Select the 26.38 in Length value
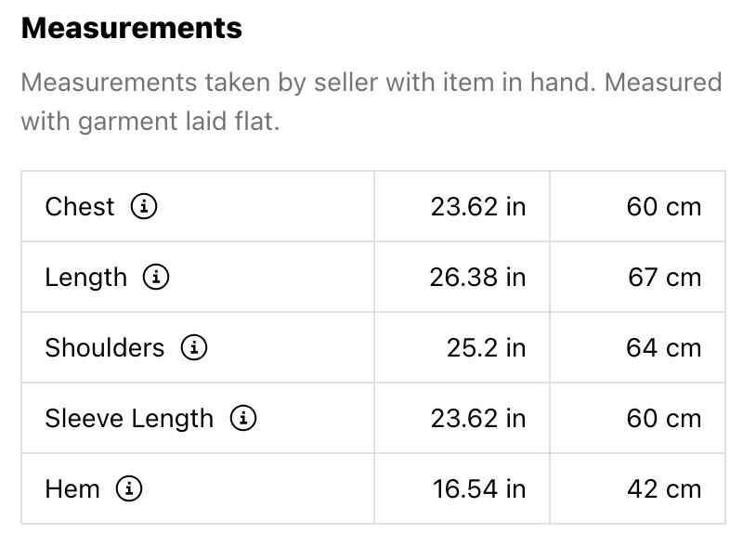Screen dimensions: 756x559 click(477, 277)
